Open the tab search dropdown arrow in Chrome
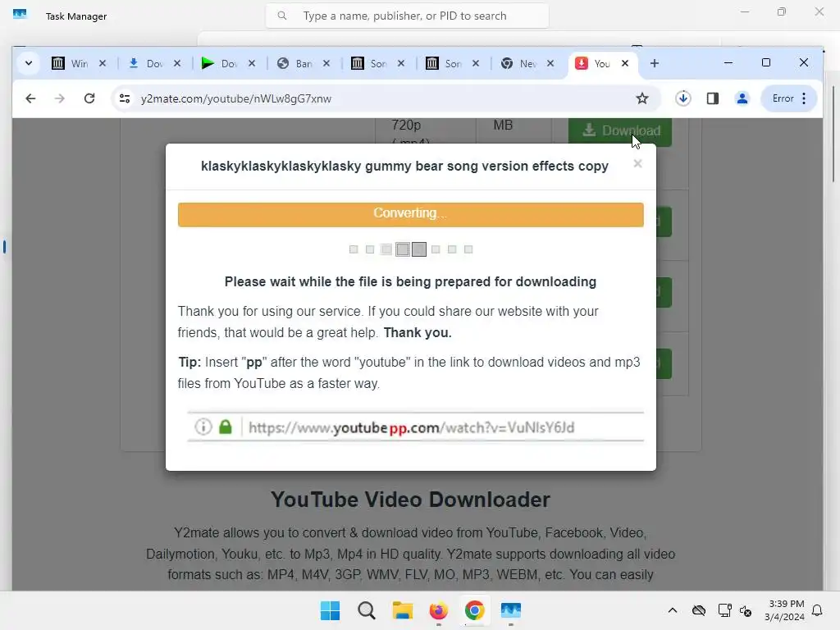Image resolution: width=840 pixels, height=630 pixels. point(29,63)
